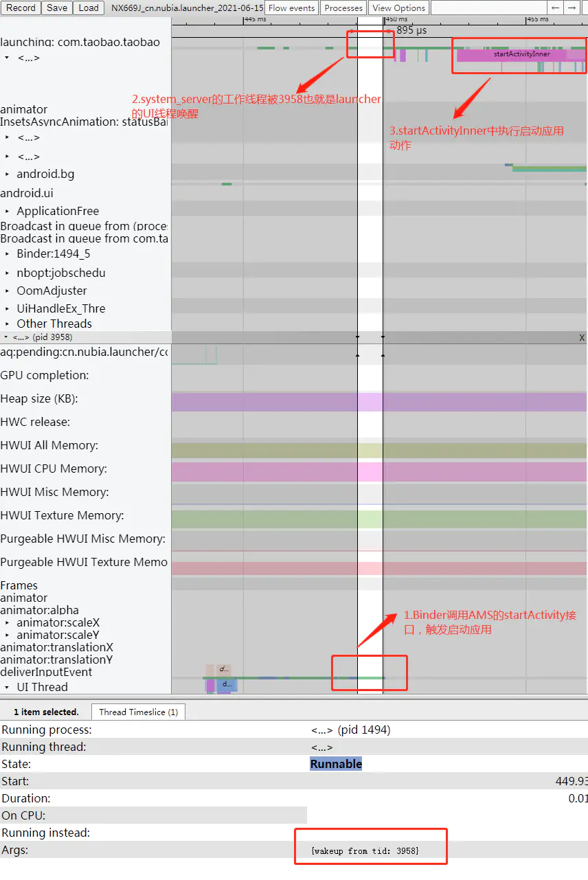Click the InsetsAsyncAnimation: statusBar track label
Screen dimensions: 588x880
click(84, 122)
